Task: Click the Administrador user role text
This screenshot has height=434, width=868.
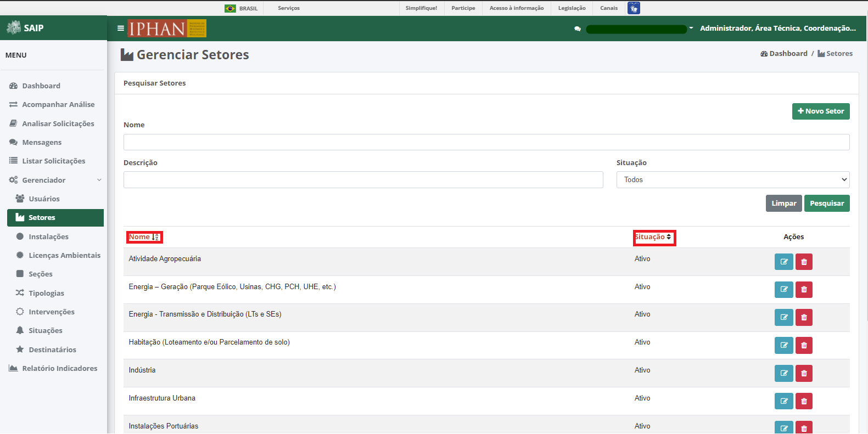Action: 778,28
